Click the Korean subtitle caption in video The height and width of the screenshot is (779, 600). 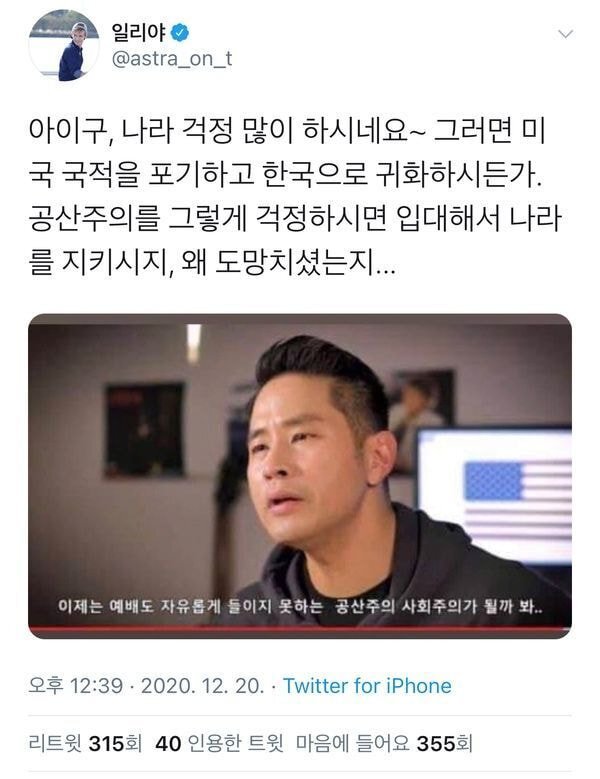[300, 606]
